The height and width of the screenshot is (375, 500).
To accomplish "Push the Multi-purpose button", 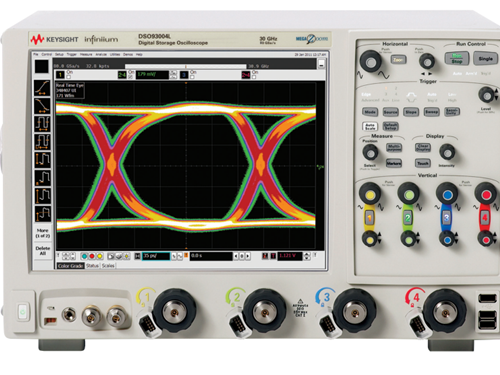I will tap(394, 147).
